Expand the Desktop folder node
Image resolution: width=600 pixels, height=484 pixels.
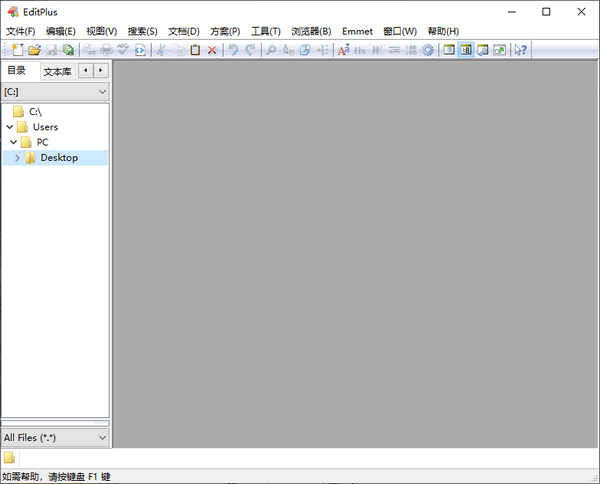(18, 158)
